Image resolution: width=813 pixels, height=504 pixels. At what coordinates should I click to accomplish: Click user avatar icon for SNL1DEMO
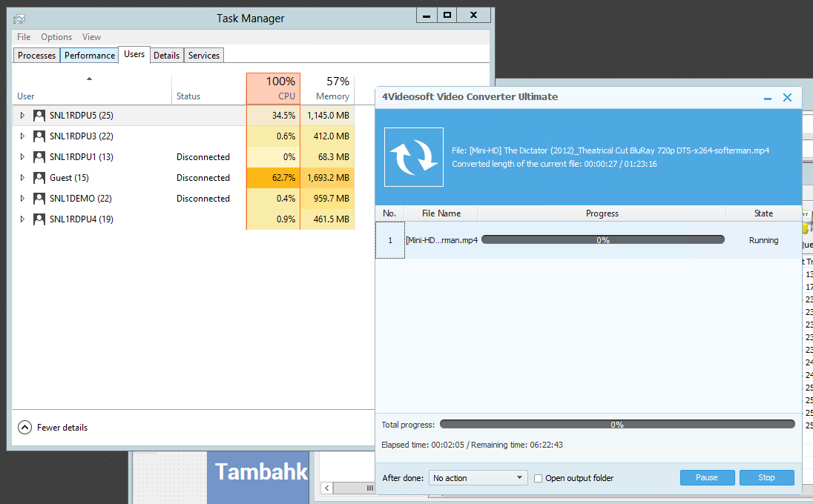(39, 199)
